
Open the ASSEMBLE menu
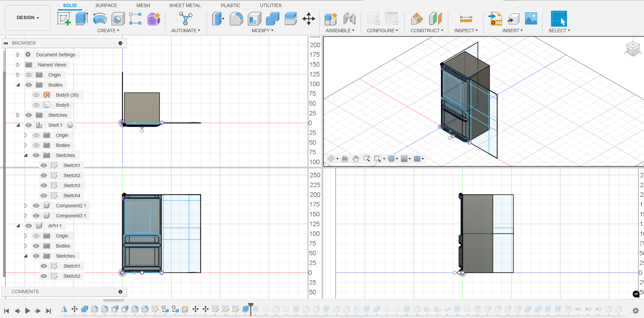tap(340, 31)
